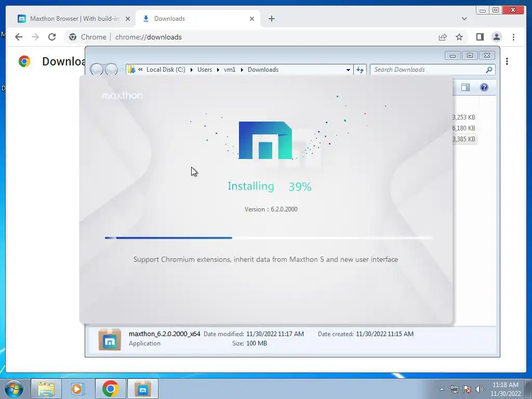Screen dimensions: 532x399
Task: Close the Maxthon Browser tab
Action: click(128, 19)
